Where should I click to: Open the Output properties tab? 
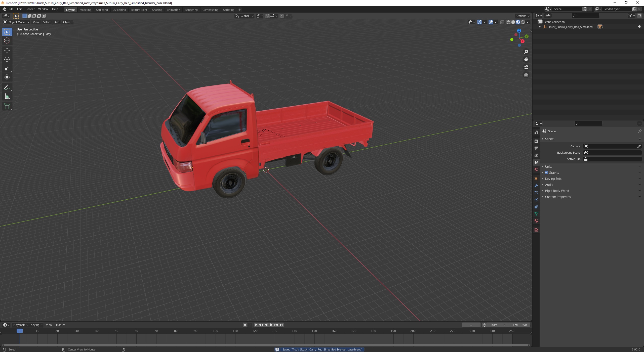pos(536,148)
